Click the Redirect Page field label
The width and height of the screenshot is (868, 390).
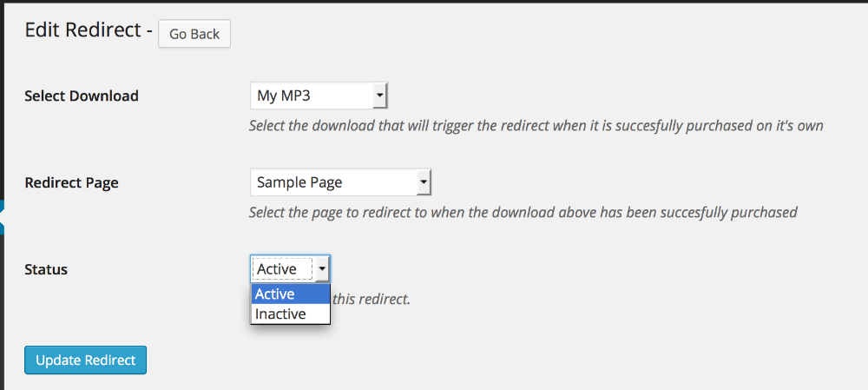coord(71,182)
